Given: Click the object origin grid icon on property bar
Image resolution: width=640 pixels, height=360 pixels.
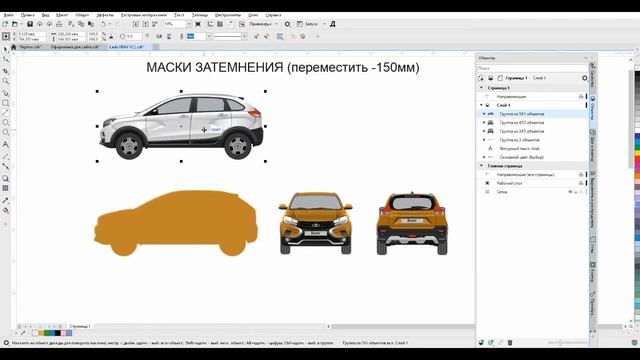Looking at the screenshot, I should click(6, 36).
